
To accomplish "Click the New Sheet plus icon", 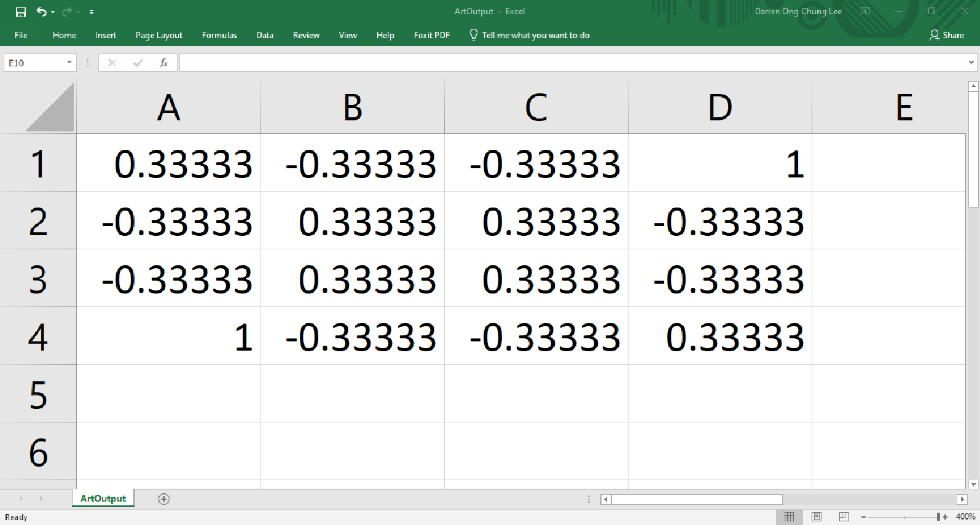I will [163, 499].
